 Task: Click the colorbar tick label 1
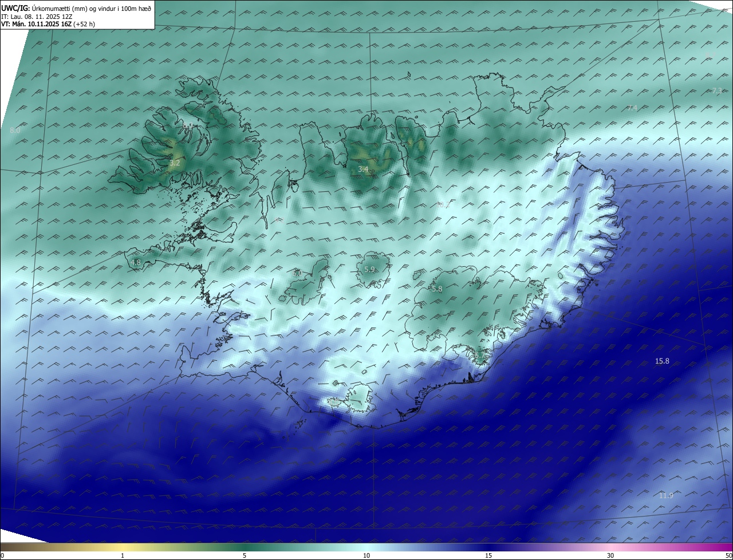[x=123, y=555]
